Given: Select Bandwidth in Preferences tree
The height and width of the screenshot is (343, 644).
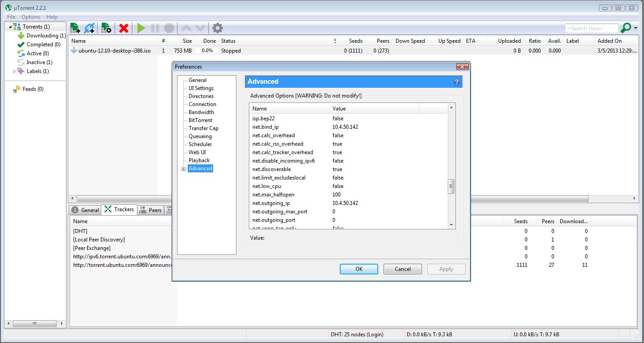Looking at the screenshot, I should pyautogui.click(x=201, y=112).
